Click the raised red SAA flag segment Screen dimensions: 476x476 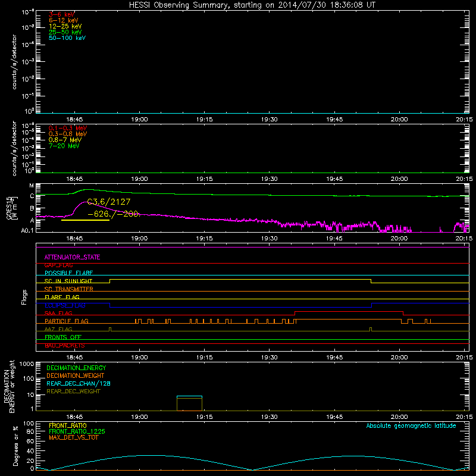349,311
